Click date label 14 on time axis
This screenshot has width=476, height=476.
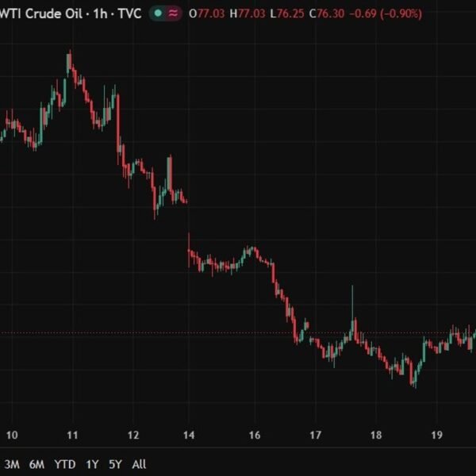[x=189, y=435]
